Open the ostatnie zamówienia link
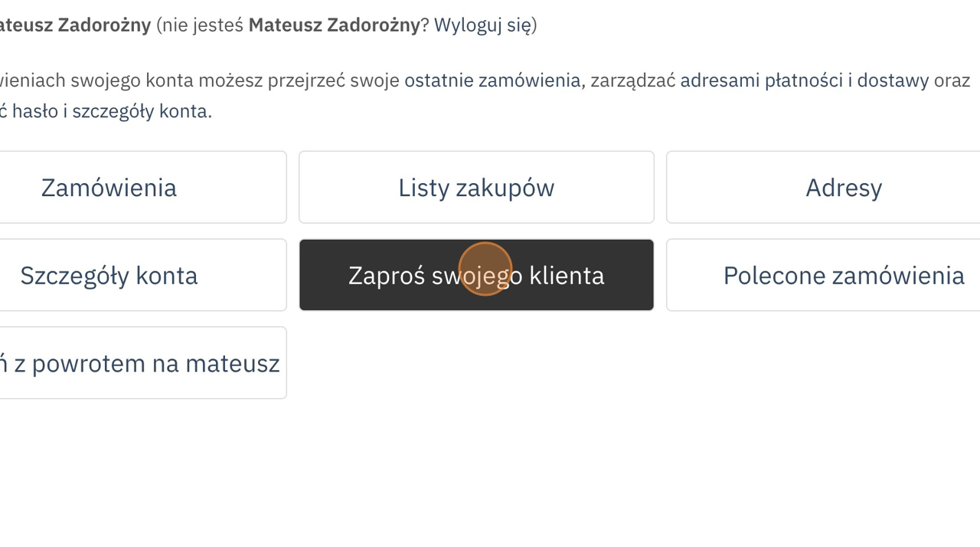Screen dimensions: 980x547 point(492,80)
